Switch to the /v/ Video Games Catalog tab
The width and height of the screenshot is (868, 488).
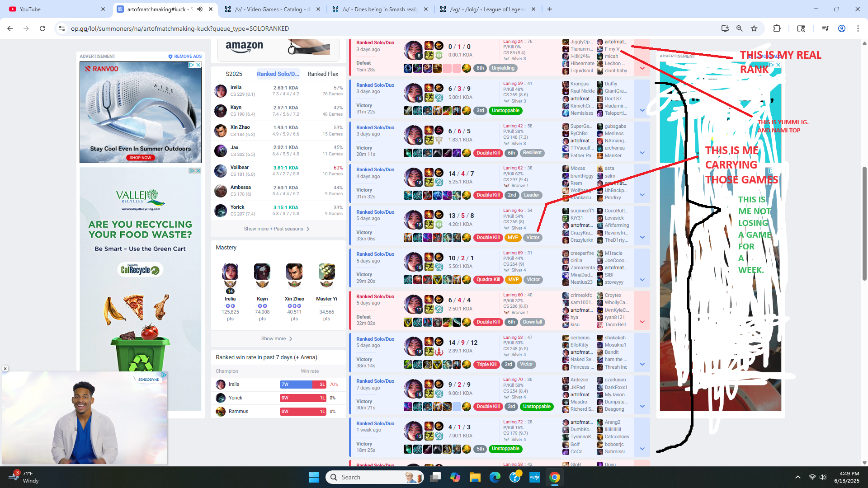click(x=273, y=9)
